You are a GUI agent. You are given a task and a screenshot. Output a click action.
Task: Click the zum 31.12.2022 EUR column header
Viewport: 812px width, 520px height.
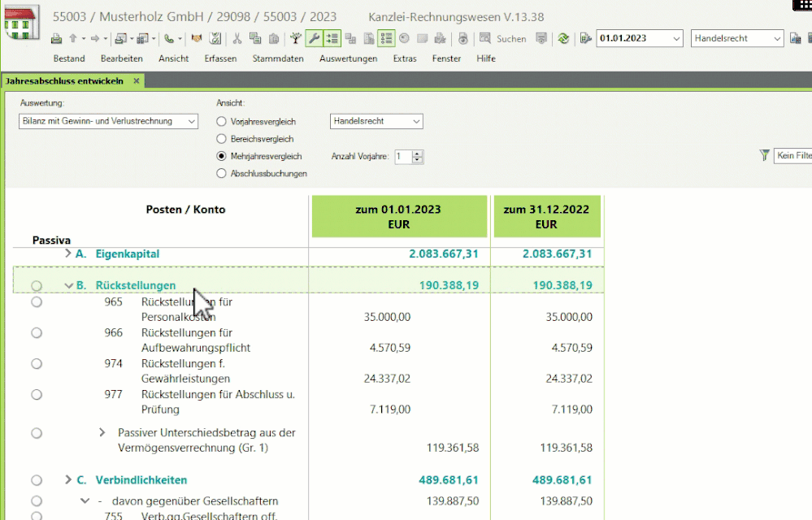[547, 216]
